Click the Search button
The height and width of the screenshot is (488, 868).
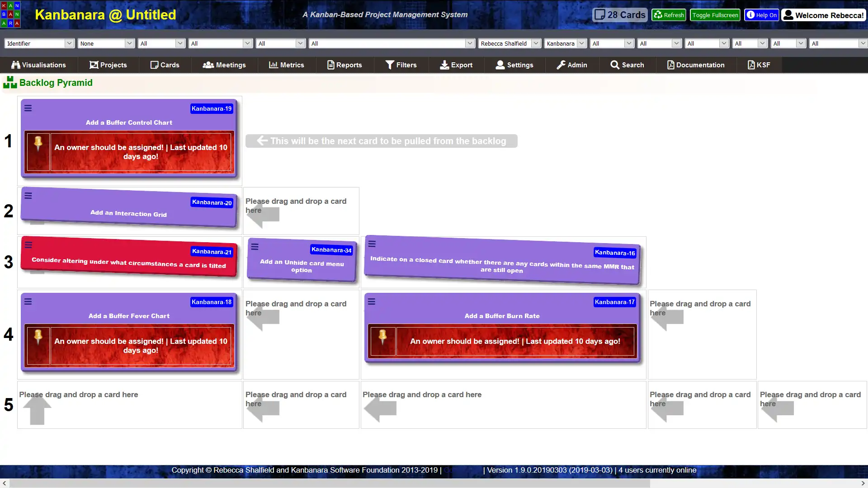tap(627, 64)
